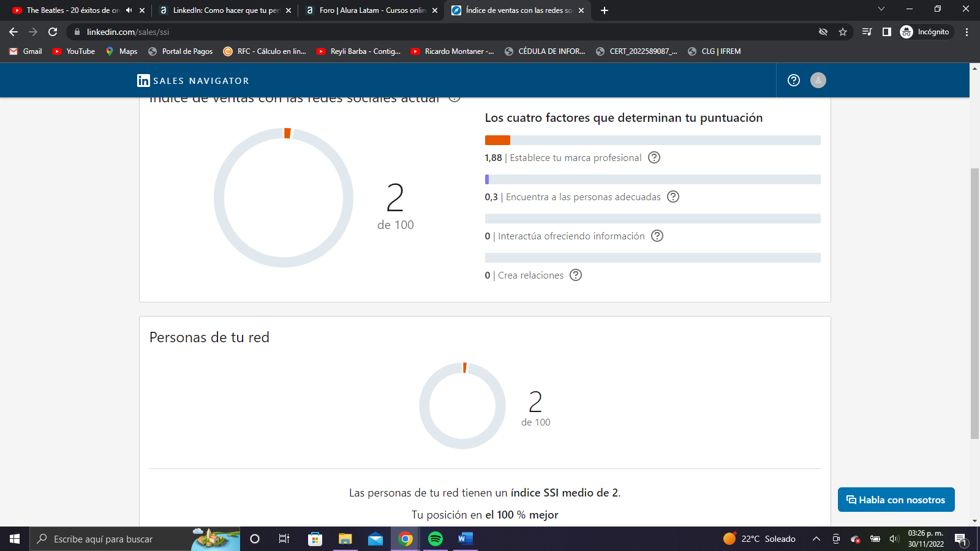Click the Personas de tu red ring chart
The height and width of the screenshot is (551, 980).
pyautogui.click(x=462, y=405)
